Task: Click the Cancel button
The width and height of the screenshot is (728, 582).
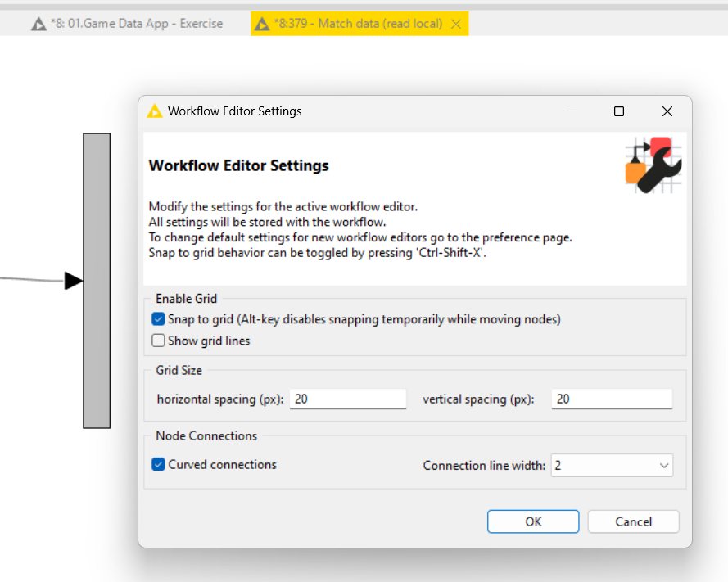Action: coord(633,521)
